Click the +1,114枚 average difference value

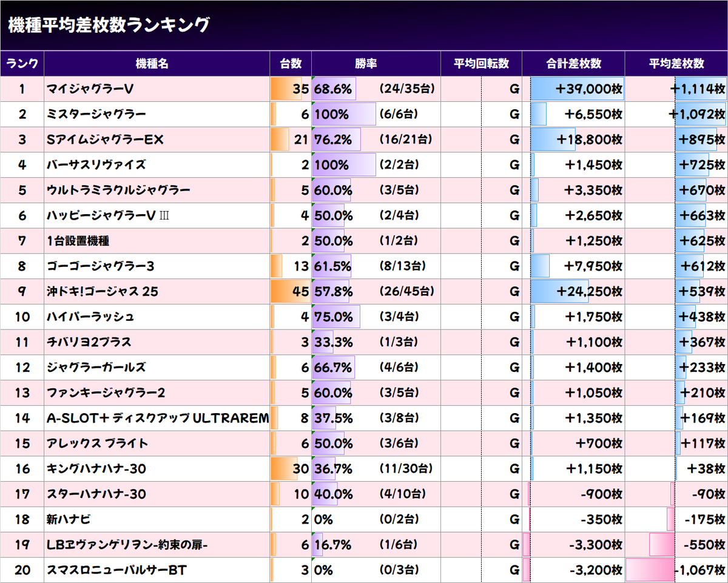pos(698,89)
